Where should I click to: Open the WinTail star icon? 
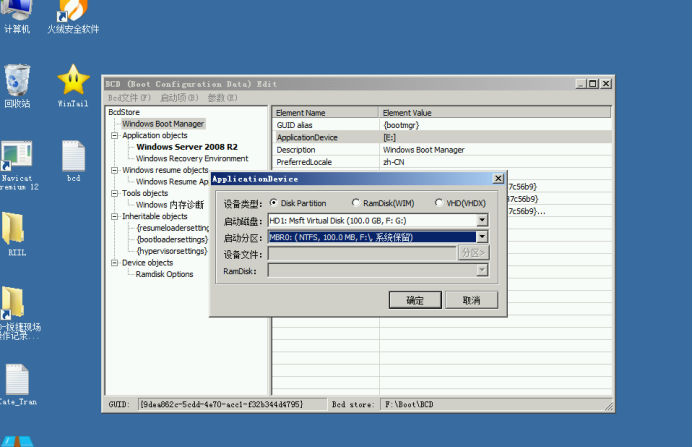tap(73, 80)
